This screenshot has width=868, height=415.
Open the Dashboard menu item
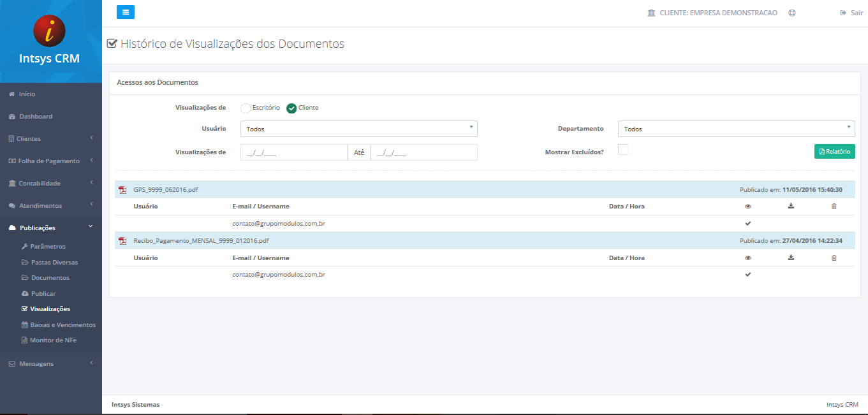tap(51, 117)
